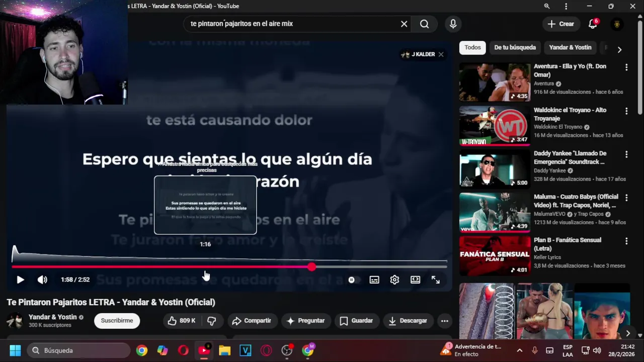Open video player settings gear
This screenshot has height=362, width=644.
pos(394,280)
